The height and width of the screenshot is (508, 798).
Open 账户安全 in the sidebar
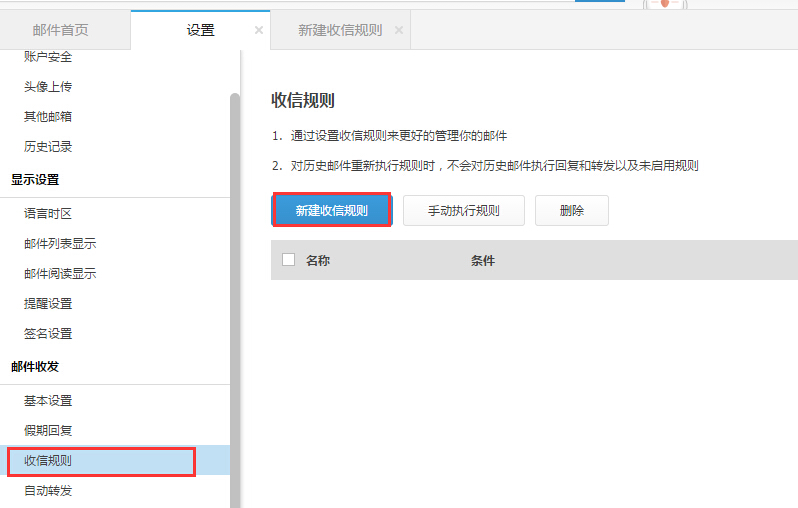click(x=48, y=57)
